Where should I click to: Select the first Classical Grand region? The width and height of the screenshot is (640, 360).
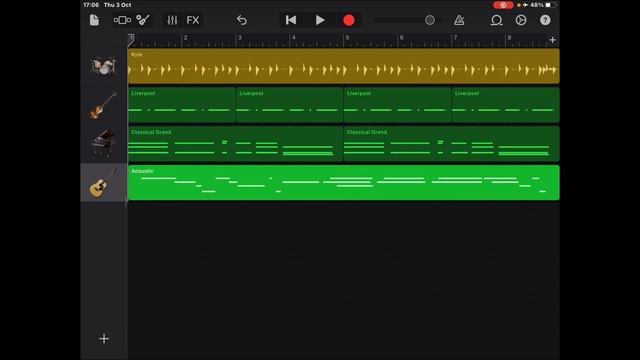coord(236,144)
